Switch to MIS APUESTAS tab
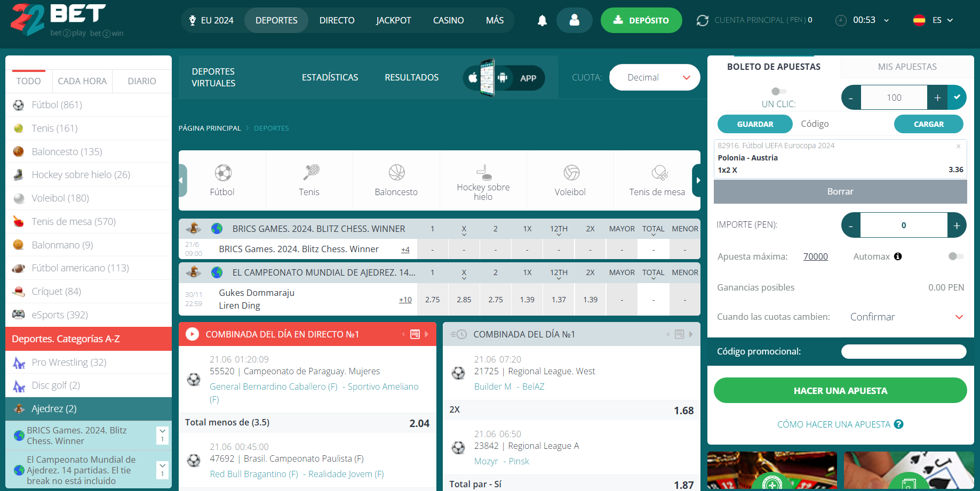This screenshot has height=491, width=980. 907,67
